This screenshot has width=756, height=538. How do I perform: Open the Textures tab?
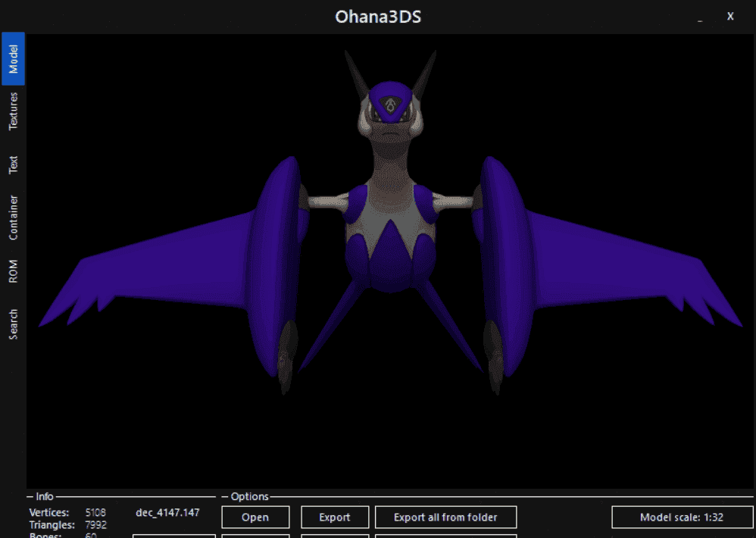(x=13, y=111)
